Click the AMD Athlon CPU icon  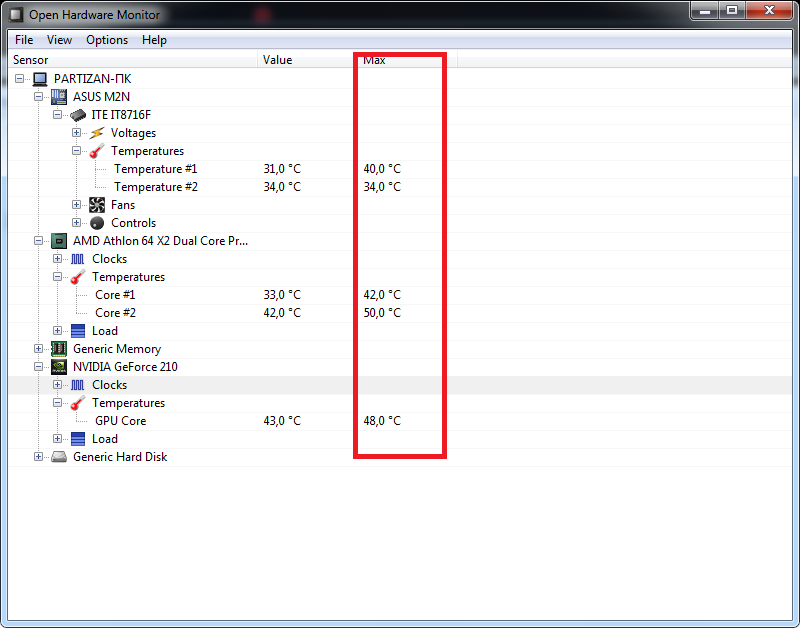(59, 241)
